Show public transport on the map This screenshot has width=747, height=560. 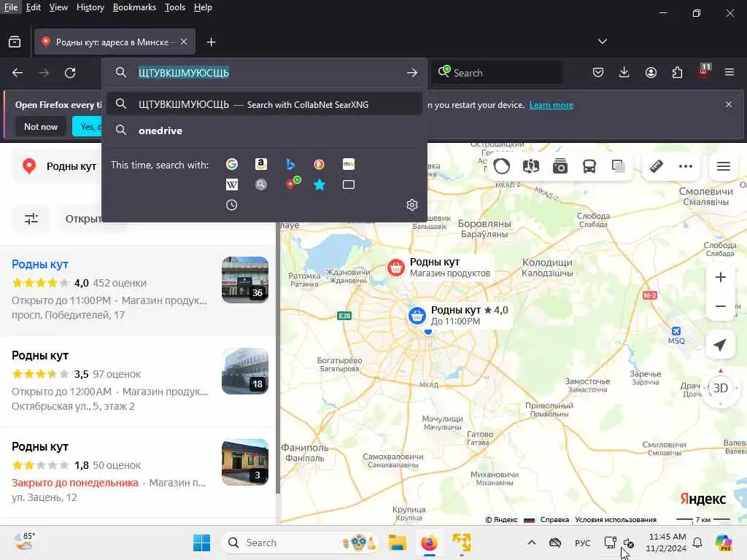(x=589, y=166)
